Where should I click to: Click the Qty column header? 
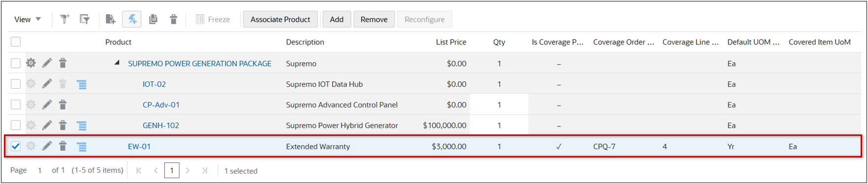tap(499, 42)
